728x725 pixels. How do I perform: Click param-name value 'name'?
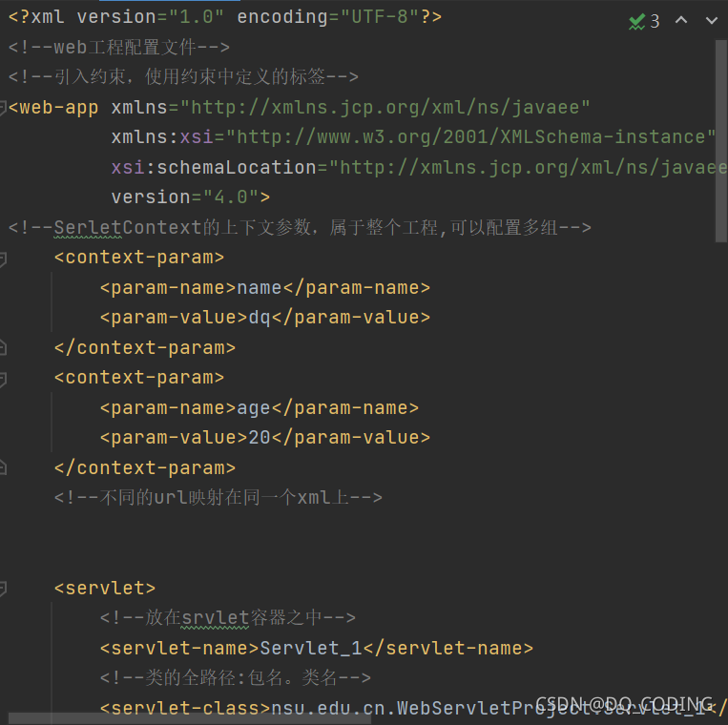tap(260, 288)
